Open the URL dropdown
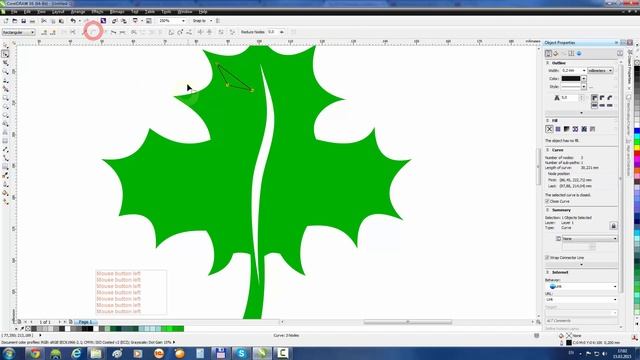This screenshot has height=360, width=640. point(615,300)
